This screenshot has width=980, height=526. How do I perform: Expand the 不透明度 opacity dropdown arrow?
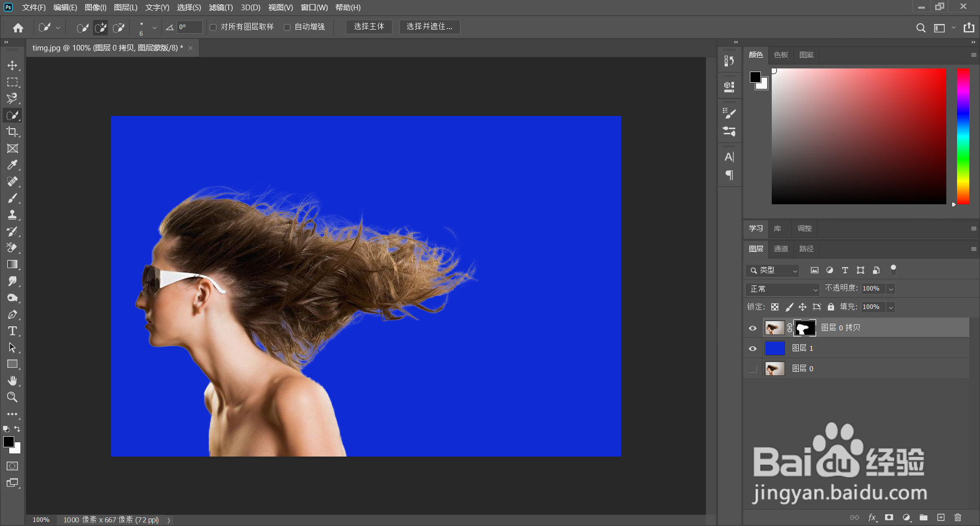pos(891,289)
